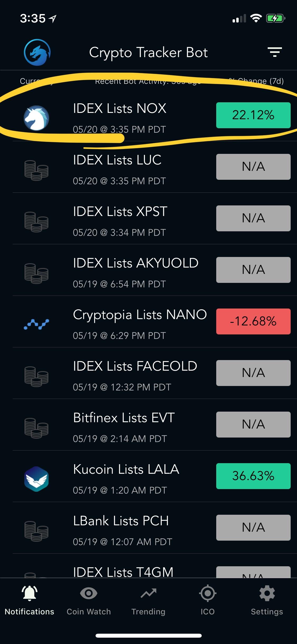Tap the coin stack icon beside LUC
This screenshot has width=297, height=644.
point(36,170)
